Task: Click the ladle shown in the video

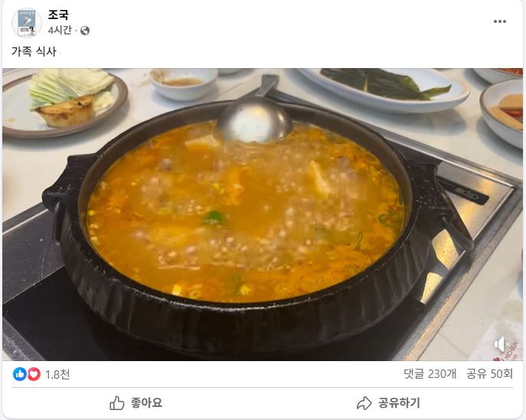Action: [254, 114]
